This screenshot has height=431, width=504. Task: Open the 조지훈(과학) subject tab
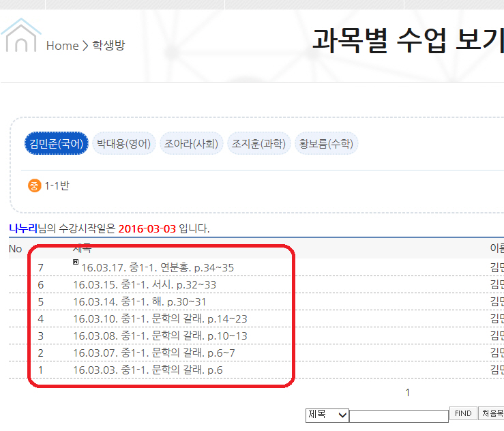pos(258,144)
